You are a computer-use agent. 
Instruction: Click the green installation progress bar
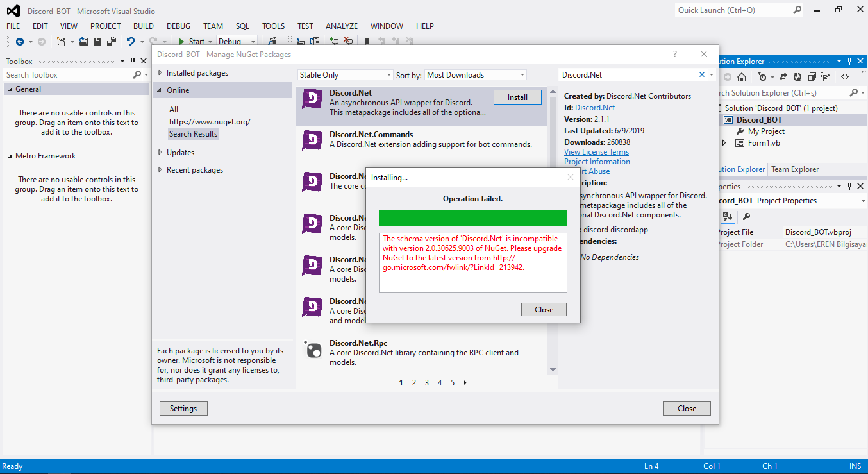point(473,218)
